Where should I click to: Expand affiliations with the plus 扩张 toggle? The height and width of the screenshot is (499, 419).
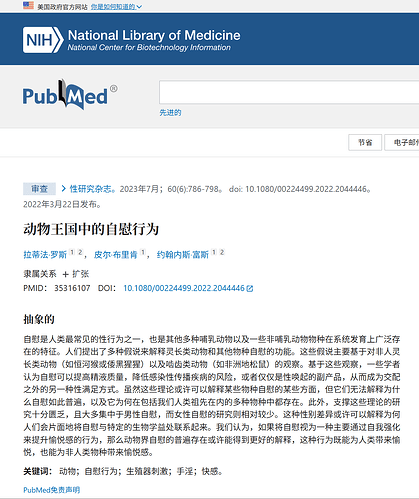76,274
